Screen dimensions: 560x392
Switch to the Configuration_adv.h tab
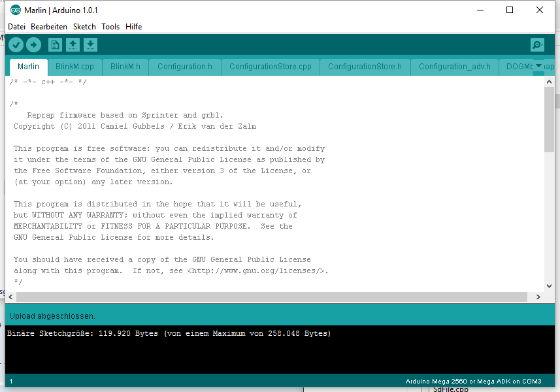(455, 67)
